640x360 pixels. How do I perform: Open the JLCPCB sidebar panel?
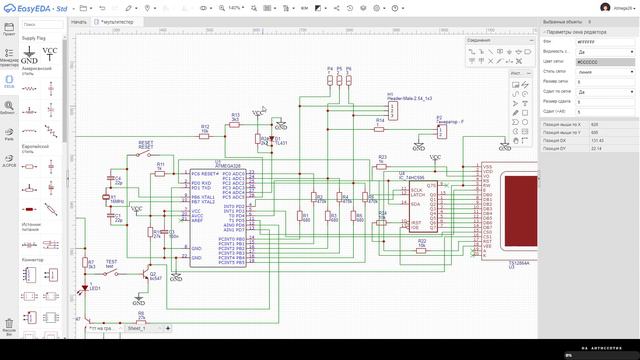coord(9,160)
